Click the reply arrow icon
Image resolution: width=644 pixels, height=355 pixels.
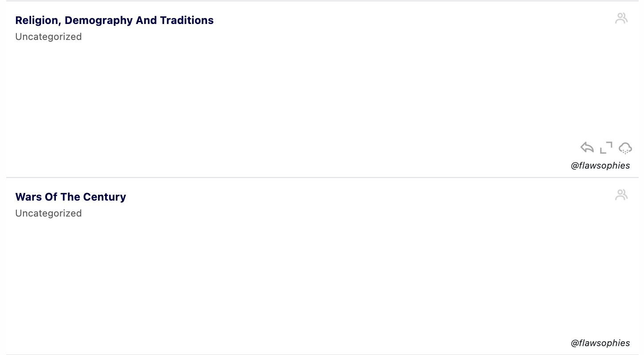pyautogui.click(x=587, y=147)
